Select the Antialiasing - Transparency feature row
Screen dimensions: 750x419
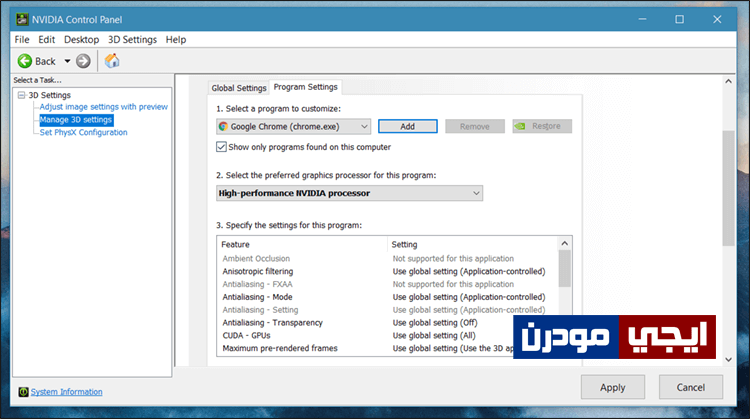click(387, 323)
